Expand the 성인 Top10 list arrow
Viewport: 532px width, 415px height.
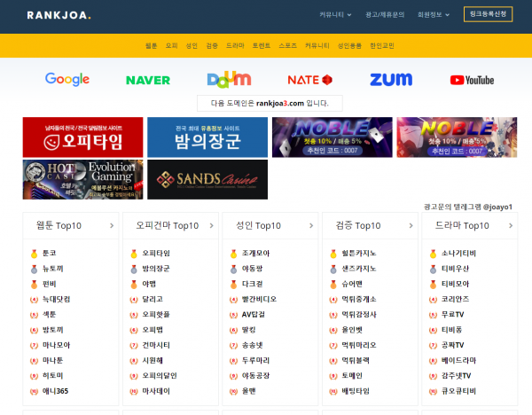pos(311,225)
